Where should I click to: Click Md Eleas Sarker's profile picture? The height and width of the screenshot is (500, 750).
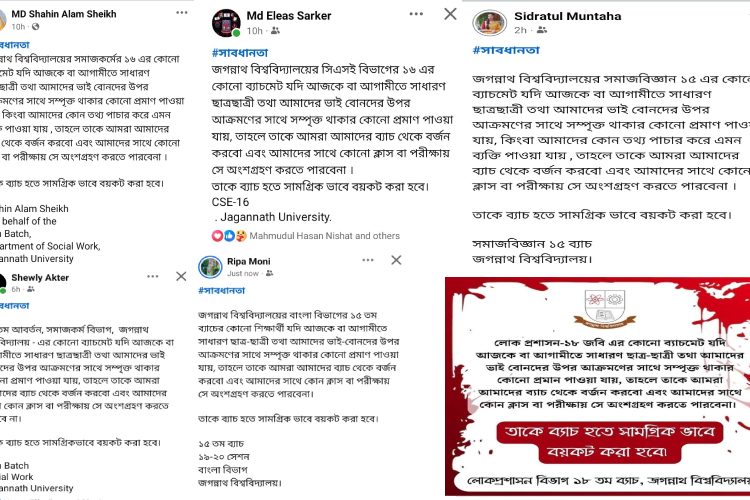tap(226, 22)
